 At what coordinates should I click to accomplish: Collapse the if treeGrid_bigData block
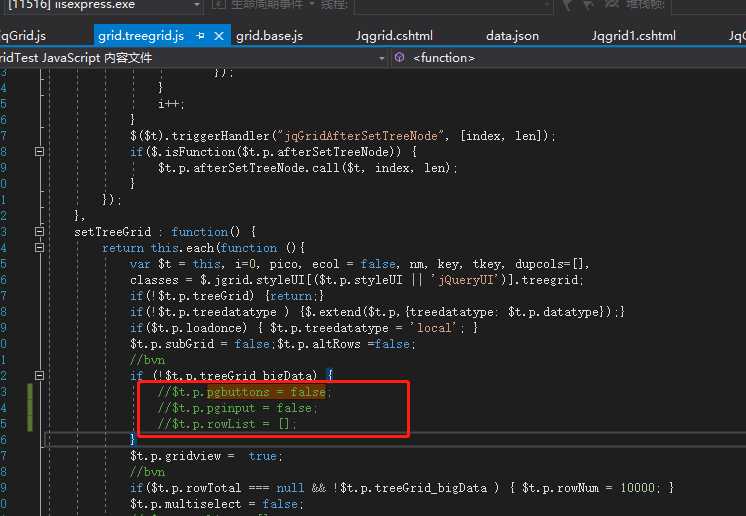tap(39, 375)
